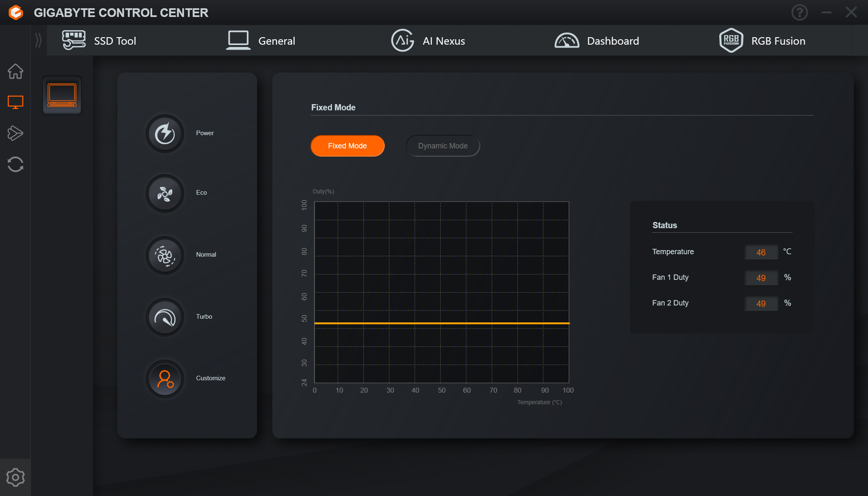Minimize the Control Center window
Viewport: 868px width, 496px height.
(x=826, y=12)
